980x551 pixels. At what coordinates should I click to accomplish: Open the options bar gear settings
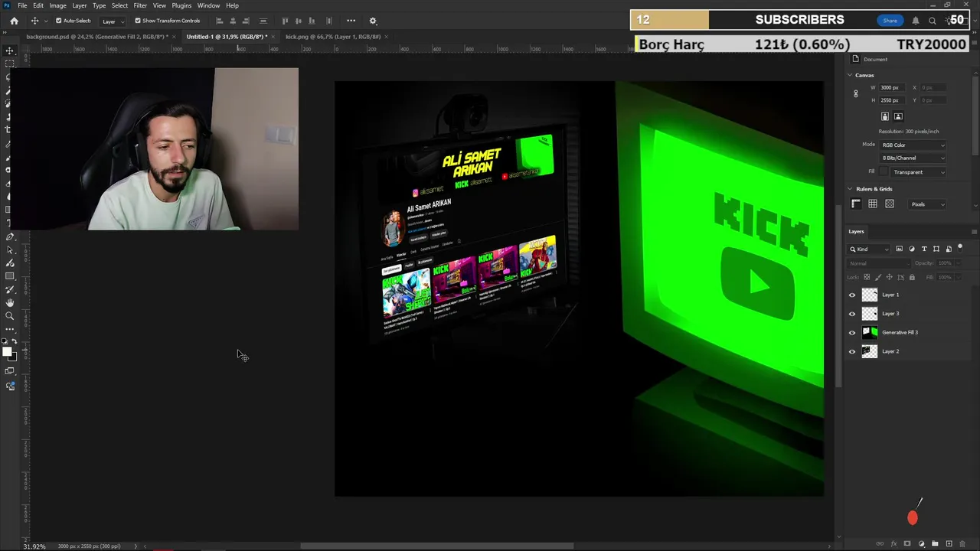coord(373,21)
